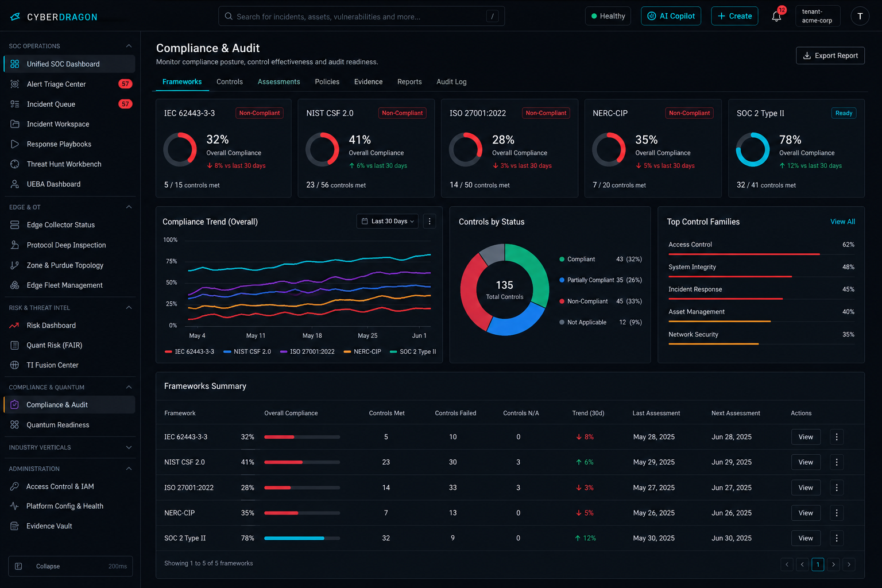The image size is (882, 588).
Task: Open the Quantum Readiness icon
Action: 15,425
